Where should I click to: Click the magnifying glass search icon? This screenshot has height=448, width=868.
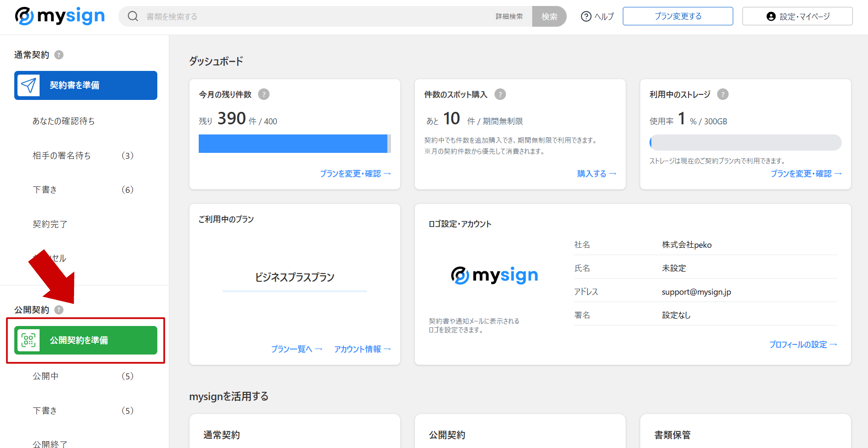133,16
